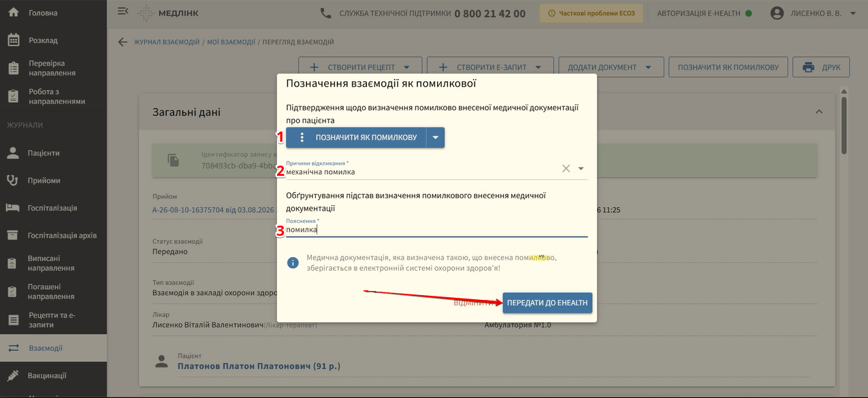Click Авторизація E-Health status
Screen dimensions: 868x398
(x=704, y=13)
